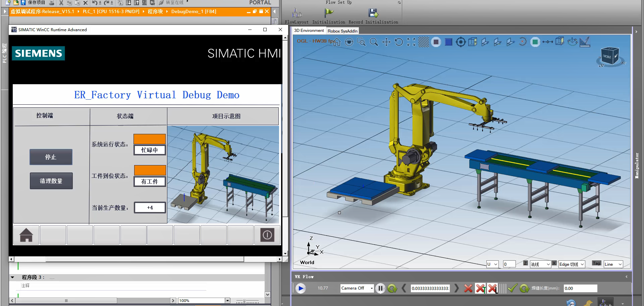Open the Camera Off dropdown
This screenshot has height=306, width=644.
tap(371, 288)
